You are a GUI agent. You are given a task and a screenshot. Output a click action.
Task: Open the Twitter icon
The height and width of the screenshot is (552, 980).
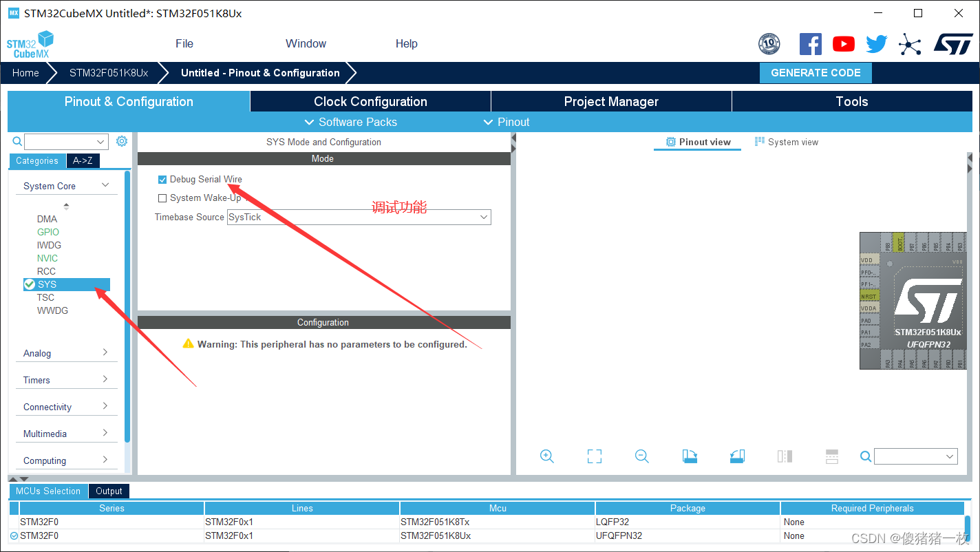pos(876,44)
